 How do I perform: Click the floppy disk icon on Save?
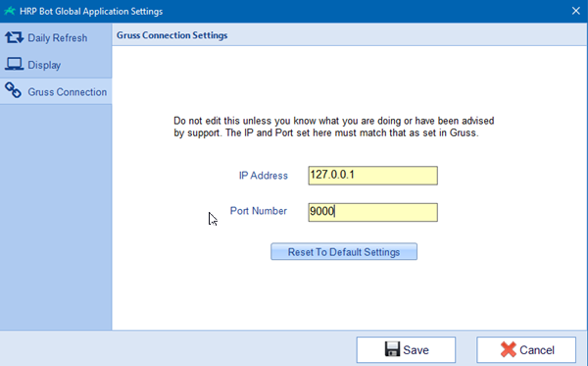tap(392, 349)
